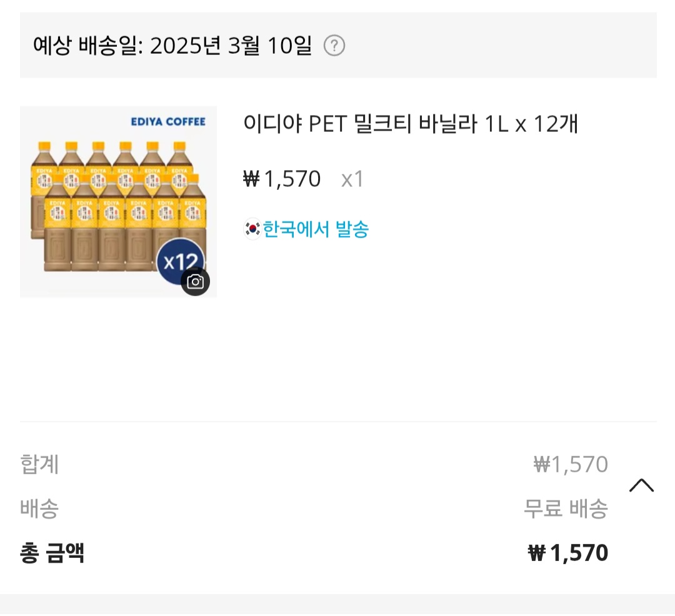Viewport: 675px width, 616px height.
Task: Click the 무료 배송 free shipping text
Action: [x=566, y=509]
